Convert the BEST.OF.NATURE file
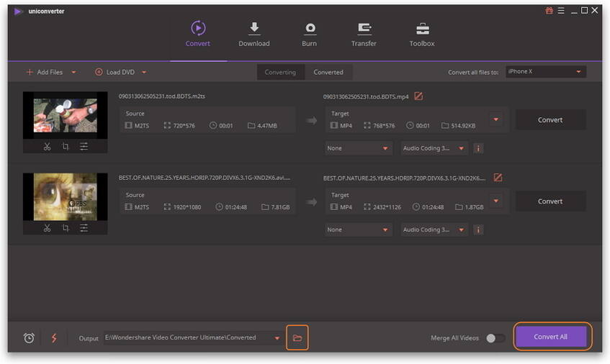 click(550, 201)
